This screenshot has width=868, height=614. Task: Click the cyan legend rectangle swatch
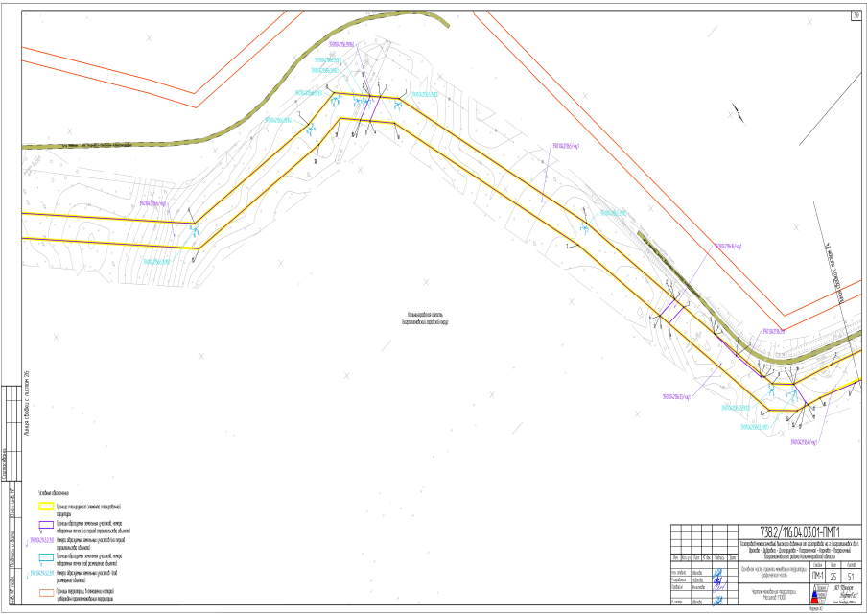[46, 556]
